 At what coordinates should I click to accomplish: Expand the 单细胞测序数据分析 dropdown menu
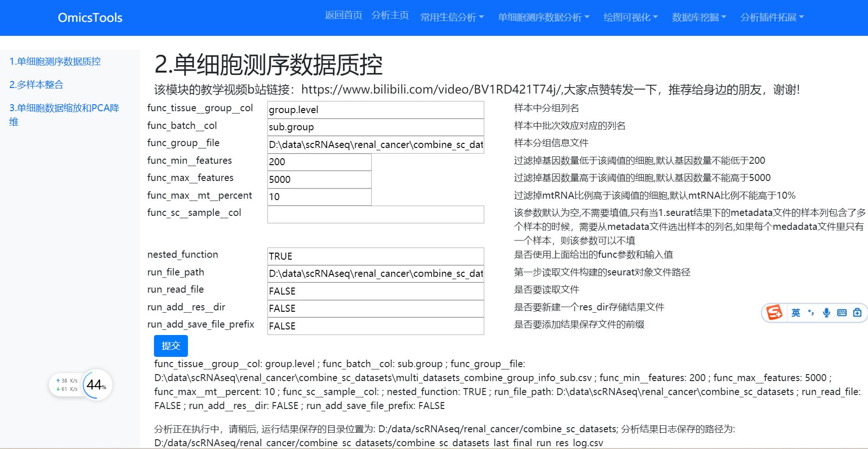point(544,18)
